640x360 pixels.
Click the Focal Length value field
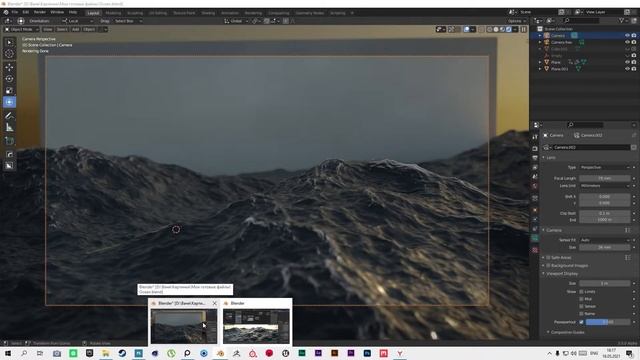(x=604, y=178)
